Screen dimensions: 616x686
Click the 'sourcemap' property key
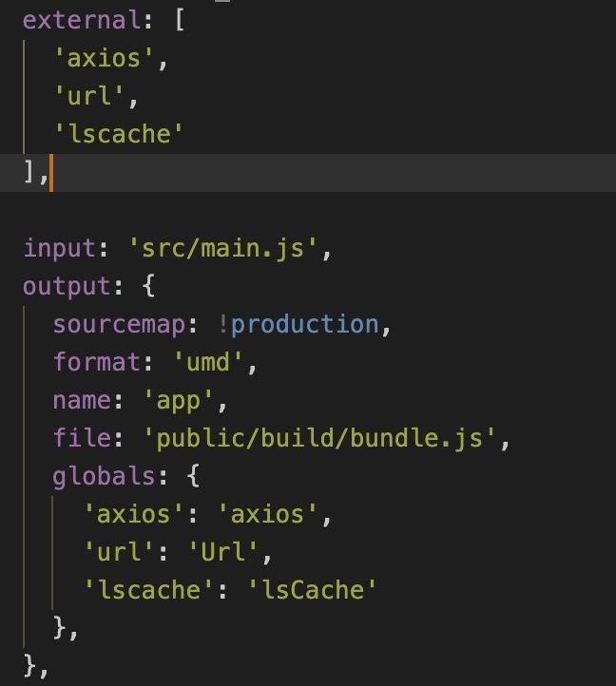coord(119,324)
